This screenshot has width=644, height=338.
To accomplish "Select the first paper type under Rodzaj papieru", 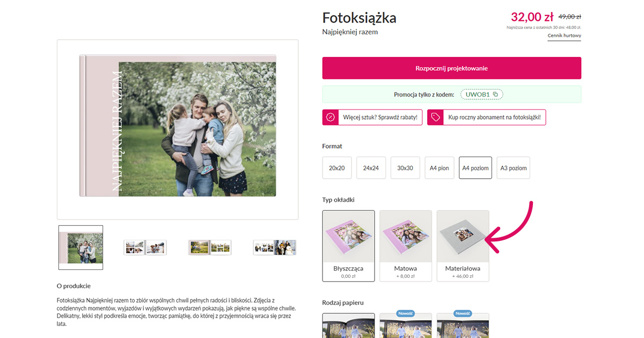I will (349, 326).
